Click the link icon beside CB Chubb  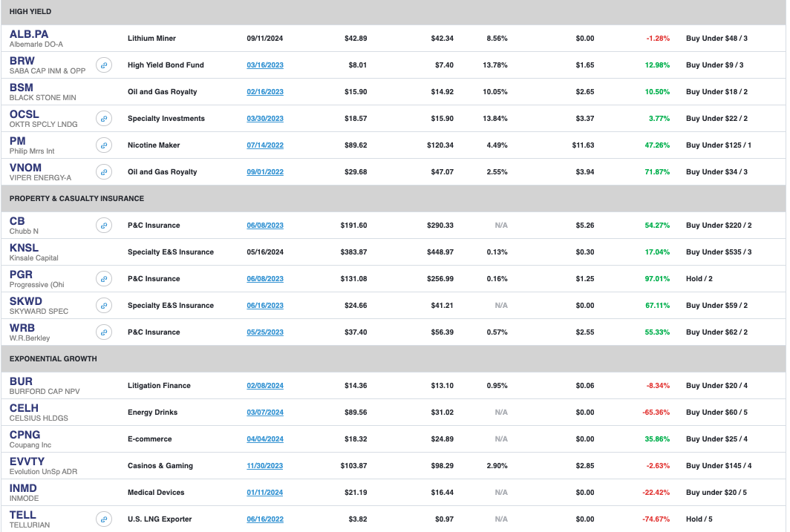[x=104, y=225]
